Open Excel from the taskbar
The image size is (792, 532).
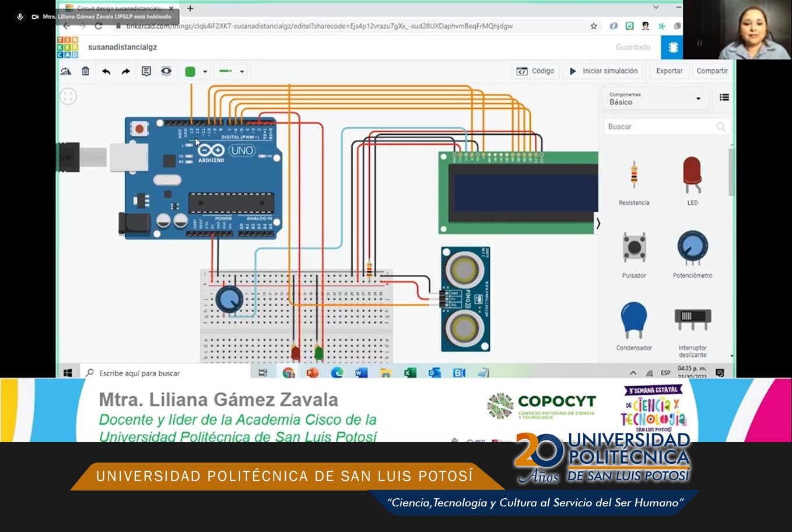pyautogui.click(x=410, y=373)
